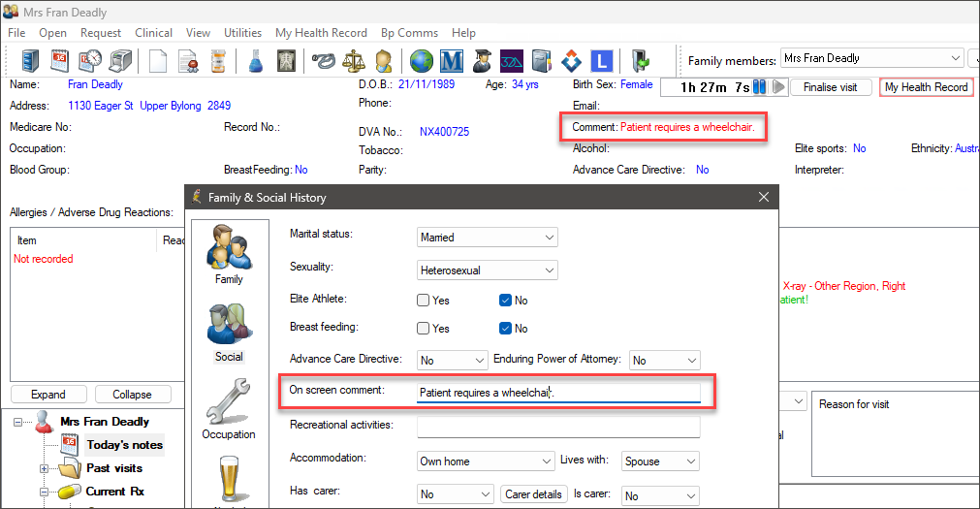Viewport: 980px width, 509px height.
Task: Open the waiting room calendar-with-clock icon
Action: click(90, 61)
